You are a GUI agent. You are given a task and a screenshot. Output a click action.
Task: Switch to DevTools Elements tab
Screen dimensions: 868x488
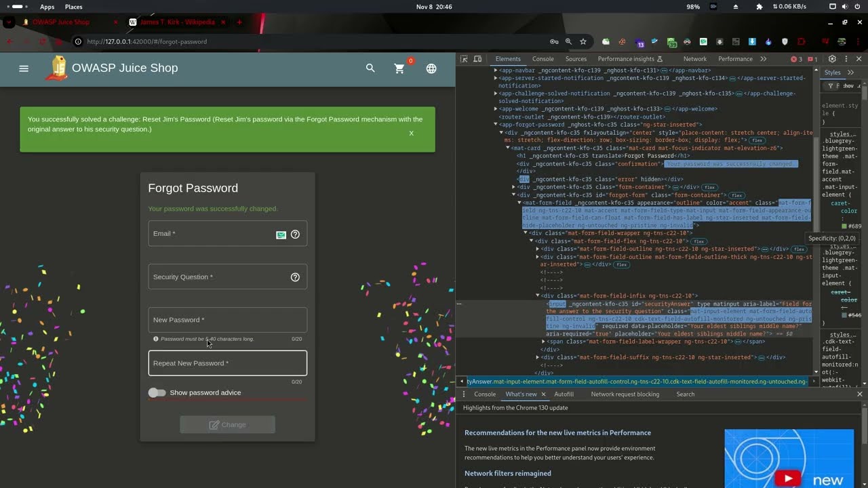point(508,59)
